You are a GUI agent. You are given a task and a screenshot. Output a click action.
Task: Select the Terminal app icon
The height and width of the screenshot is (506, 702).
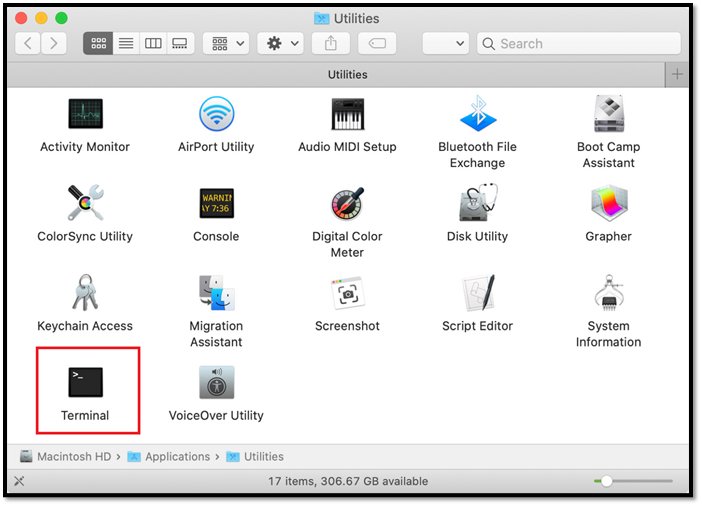(85, 382)
